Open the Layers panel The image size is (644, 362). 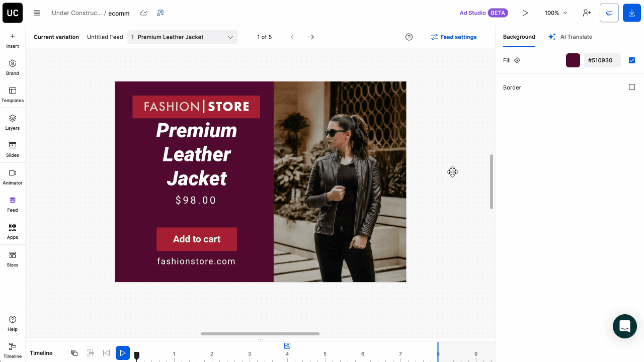(13, 122)
